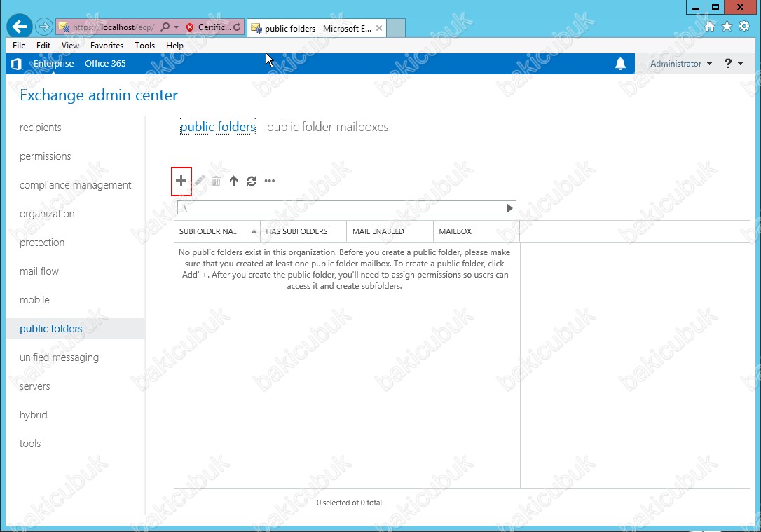This screenshot has height=532, width=761.
Task: Click the Office 365 link in header
Action: coord(105,64)
